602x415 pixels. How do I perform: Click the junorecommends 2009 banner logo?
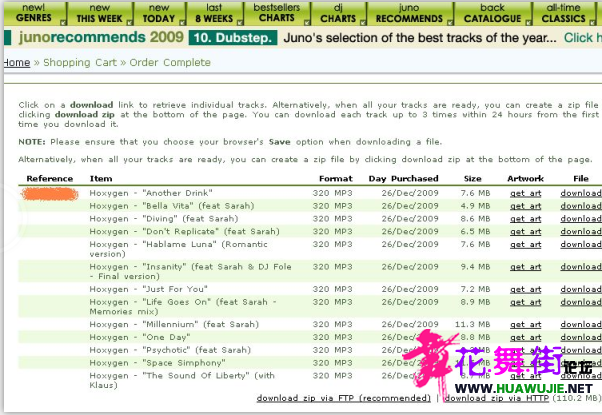click(101, 37)
